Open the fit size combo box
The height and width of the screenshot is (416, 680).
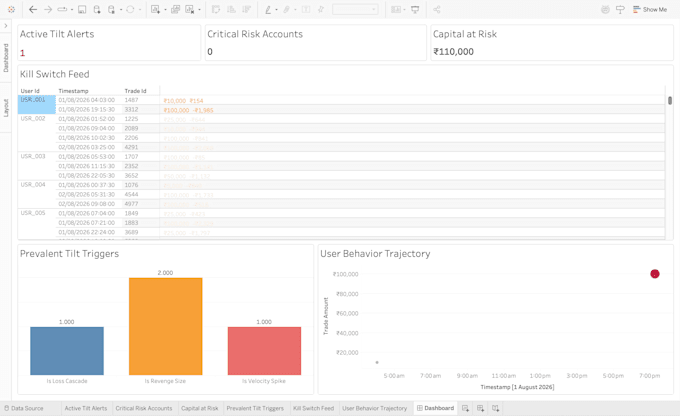pos(355,9)
